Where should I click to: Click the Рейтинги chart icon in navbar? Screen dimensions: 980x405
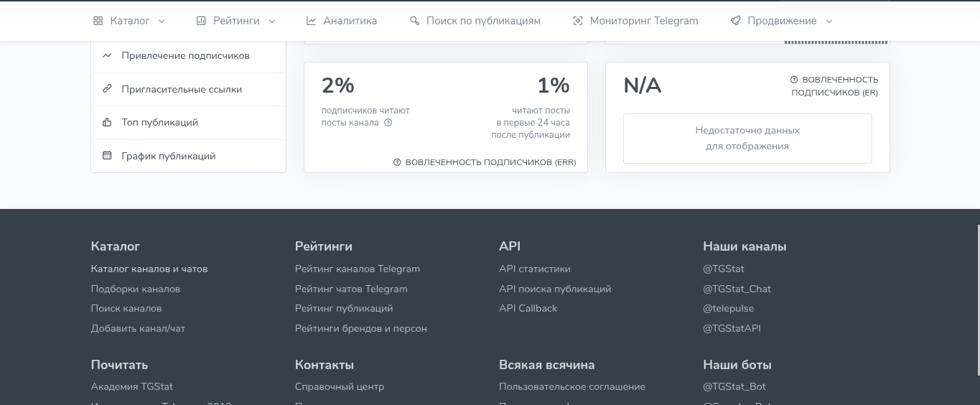pyautogui.click(x=201, y=21)
